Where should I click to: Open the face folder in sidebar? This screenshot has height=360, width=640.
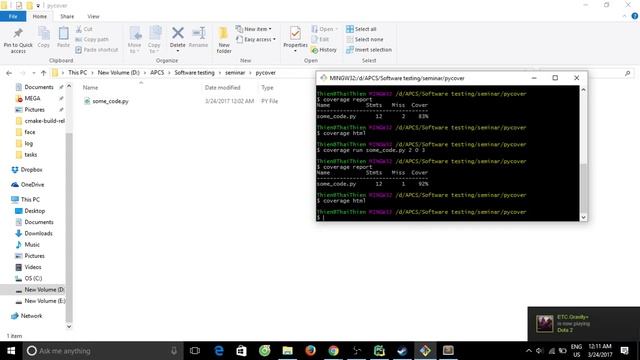point(29,132)
